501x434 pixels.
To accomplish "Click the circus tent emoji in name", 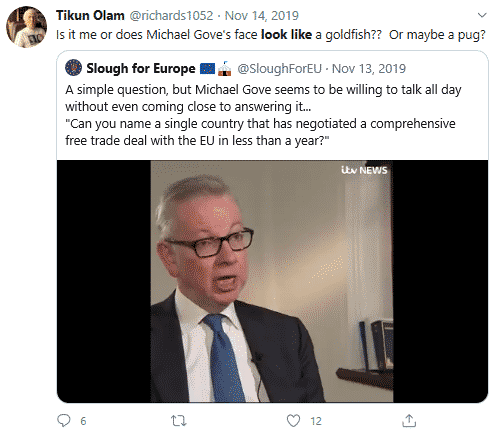I will coord(225,69).
